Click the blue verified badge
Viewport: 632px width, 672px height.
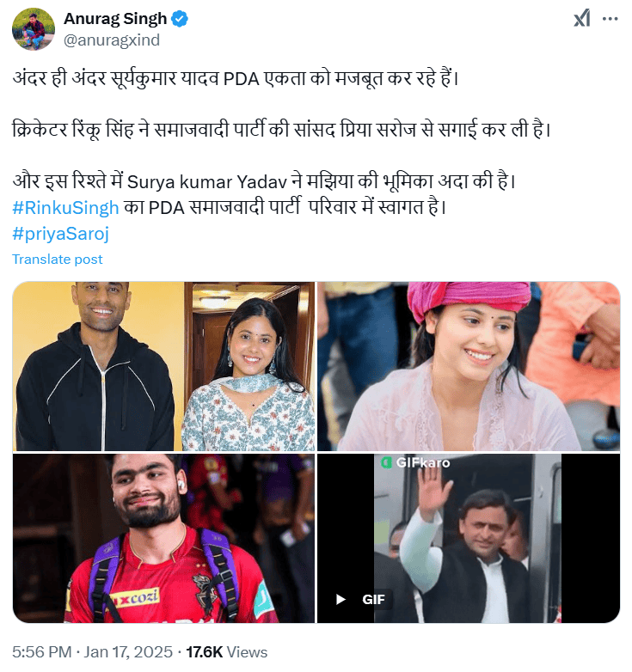pyautogui.click(x=180, y=19)
